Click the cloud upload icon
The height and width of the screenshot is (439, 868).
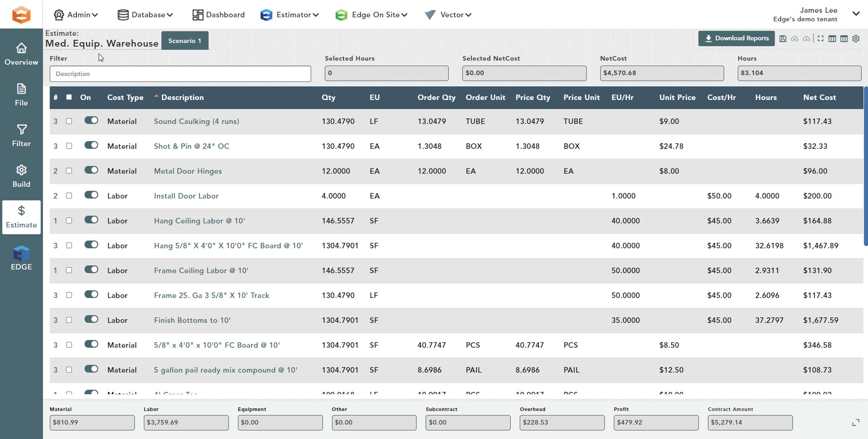point(795,39)
